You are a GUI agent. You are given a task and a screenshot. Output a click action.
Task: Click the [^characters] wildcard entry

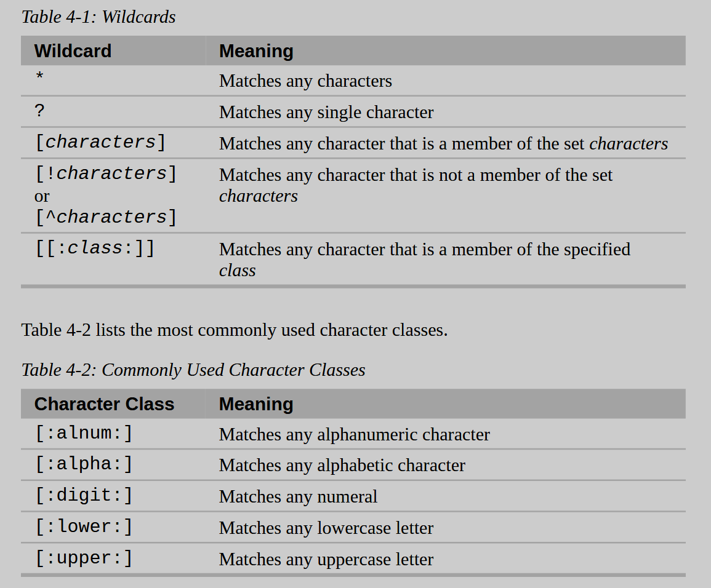(106, 217)
